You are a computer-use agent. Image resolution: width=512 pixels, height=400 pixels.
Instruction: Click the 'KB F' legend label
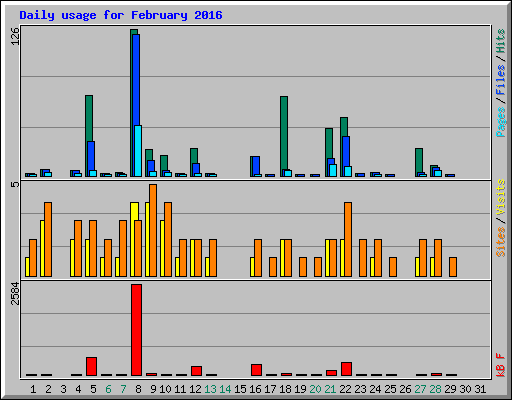501,365
